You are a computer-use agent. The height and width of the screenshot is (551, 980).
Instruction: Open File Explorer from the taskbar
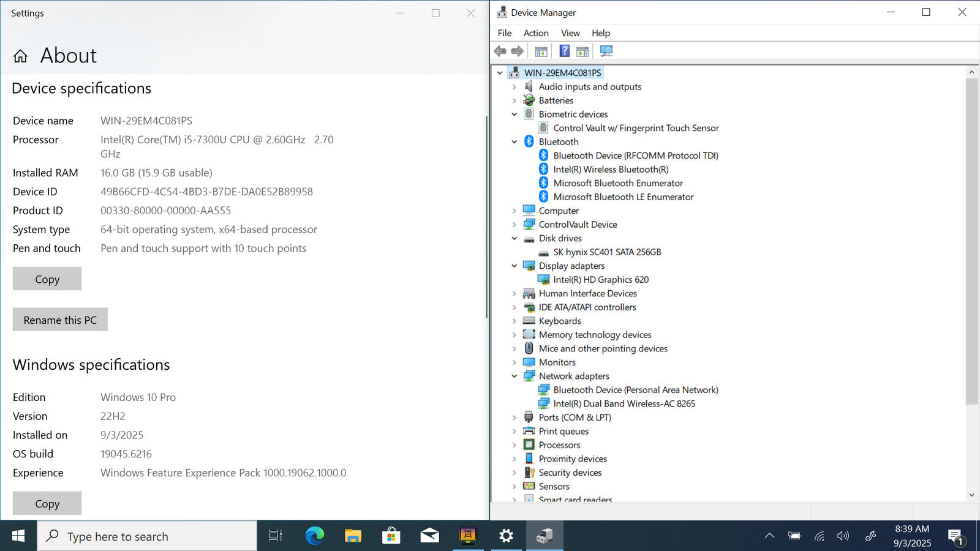(353, 536)
